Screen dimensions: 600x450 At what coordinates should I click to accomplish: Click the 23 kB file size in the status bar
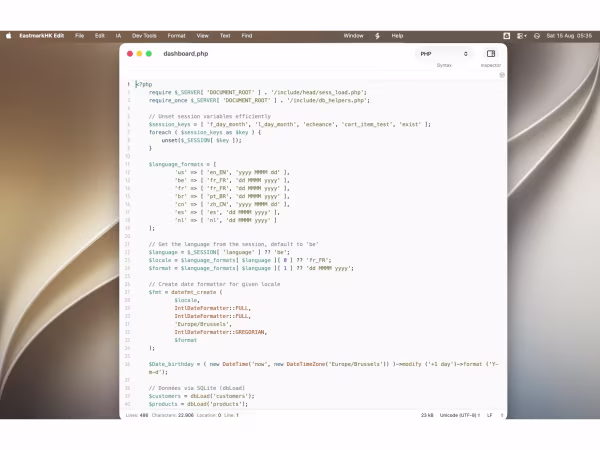(427, 415)
